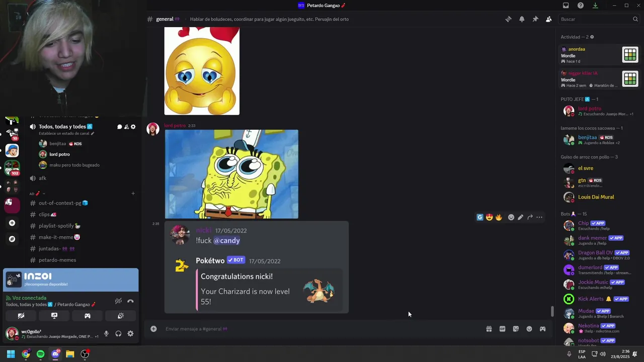Click the chat scrollbar thumb
Viewport: 644px width, 362px height.
click(552, 312)
